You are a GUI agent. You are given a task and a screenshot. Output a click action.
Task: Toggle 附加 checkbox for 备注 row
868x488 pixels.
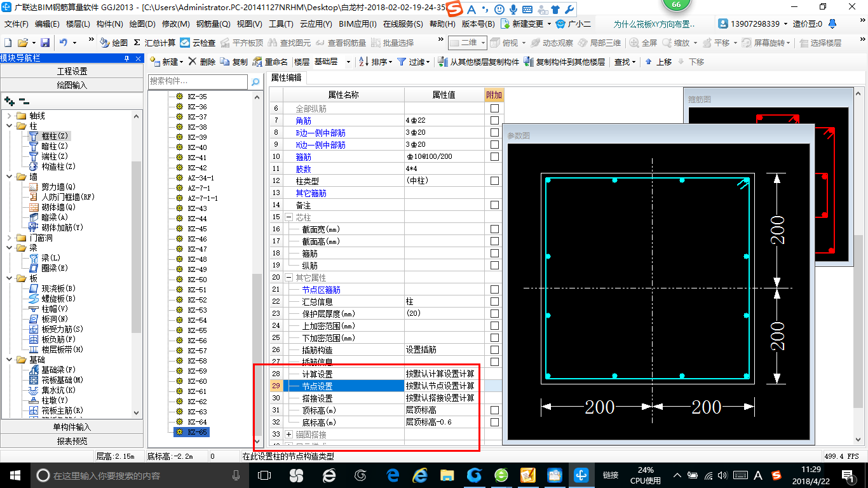494,205
